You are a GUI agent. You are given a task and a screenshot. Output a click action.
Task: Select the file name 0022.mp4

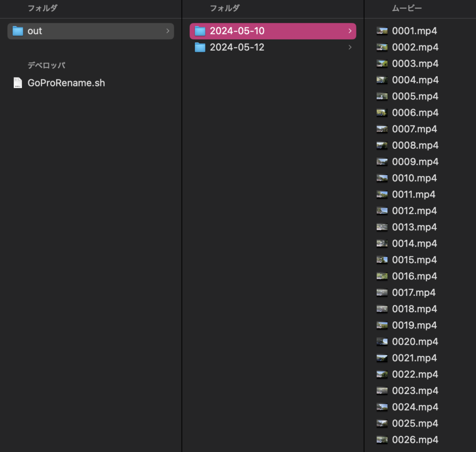(415, 374)
